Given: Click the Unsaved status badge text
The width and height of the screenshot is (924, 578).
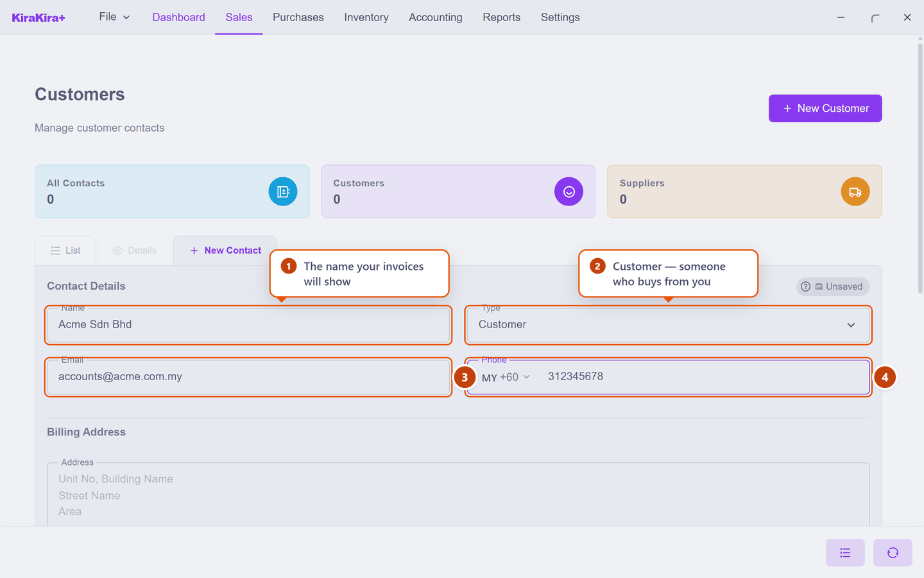Looking at the screenshot, I should pyautogui.click(x=844, y=286).
